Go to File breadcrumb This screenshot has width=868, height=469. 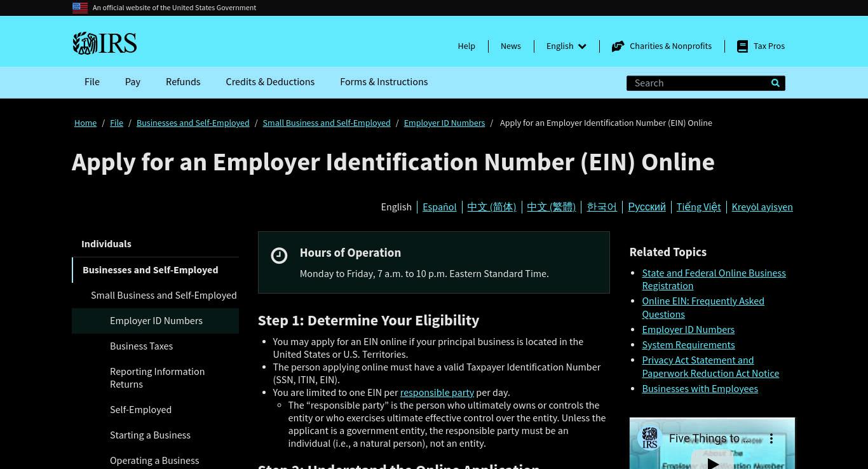pos(116,123)
